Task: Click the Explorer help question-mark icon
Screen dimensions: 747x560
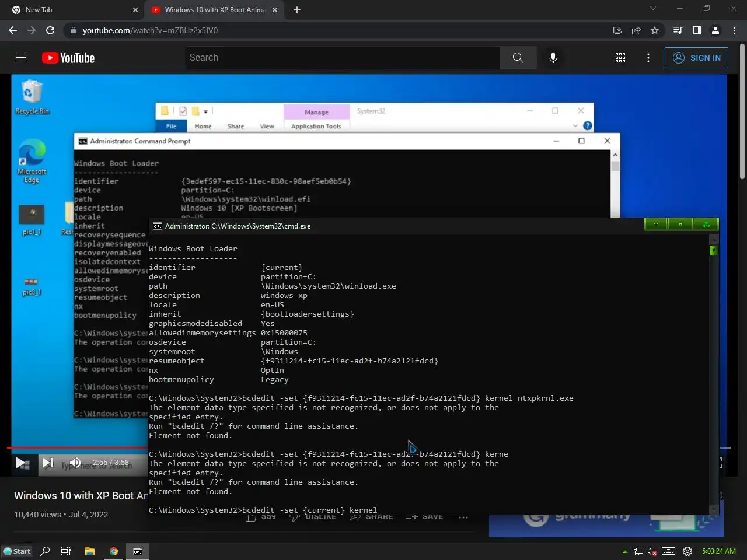Action: (x=587, y=125)
